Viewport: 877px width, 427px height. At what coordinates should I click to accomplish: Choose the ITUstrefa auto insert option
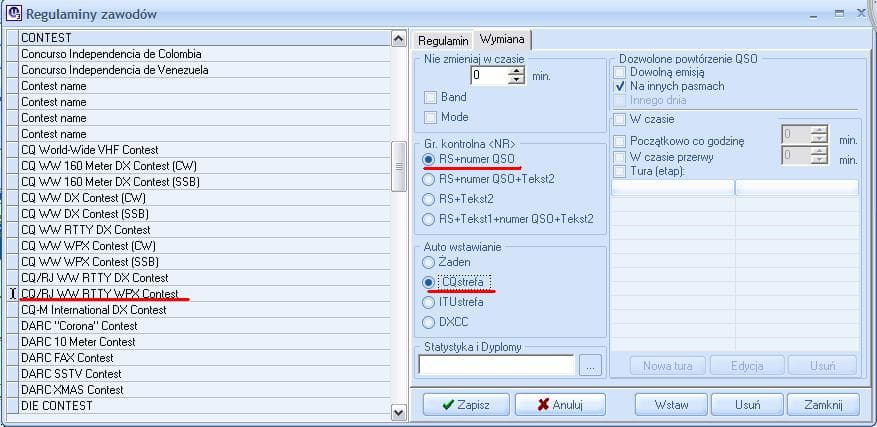click(x=430, y=302)
